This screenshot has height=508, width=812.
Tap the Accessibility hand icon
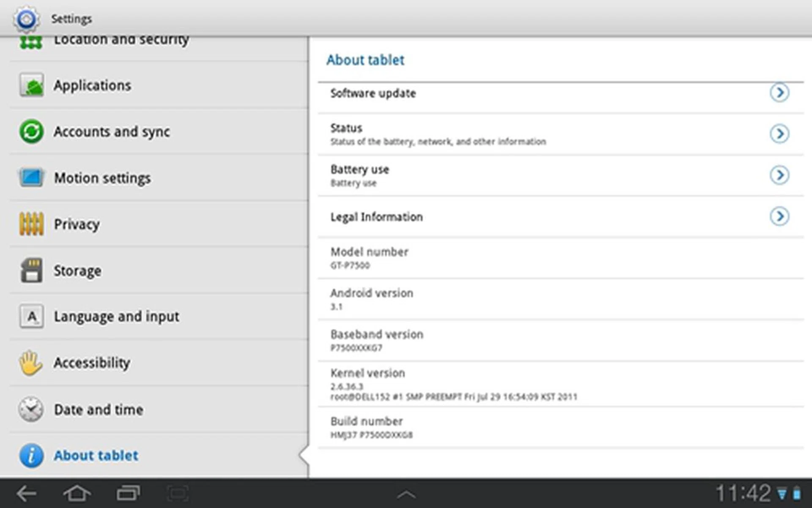pyautogui.click(x=30, y=363)
